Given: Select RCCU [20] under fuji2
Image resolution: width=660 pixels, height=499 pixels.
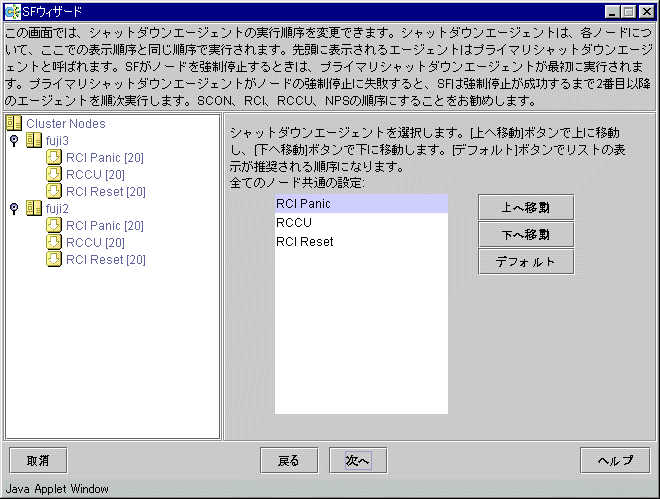Looking at the screenshot, I should pos(96,242).
